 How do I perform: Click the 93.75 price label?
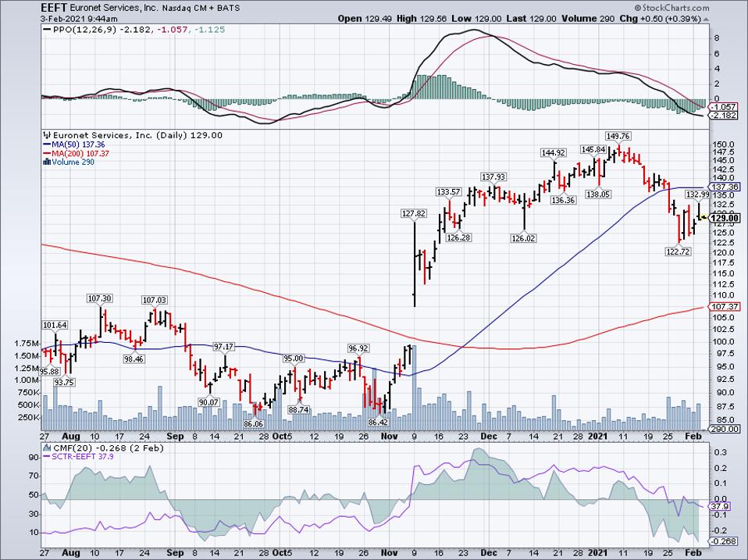pos(64,382)
